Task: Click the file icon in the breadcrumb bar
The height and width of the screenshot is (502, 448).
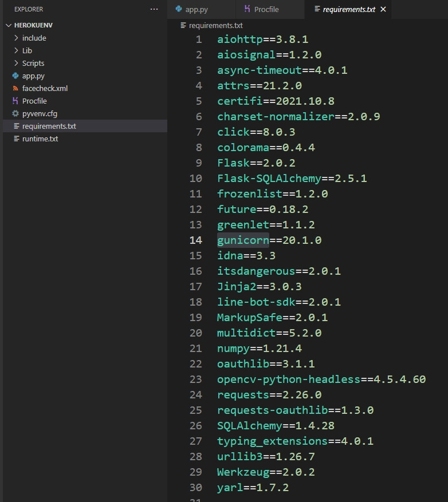Action: pos(183,25)
